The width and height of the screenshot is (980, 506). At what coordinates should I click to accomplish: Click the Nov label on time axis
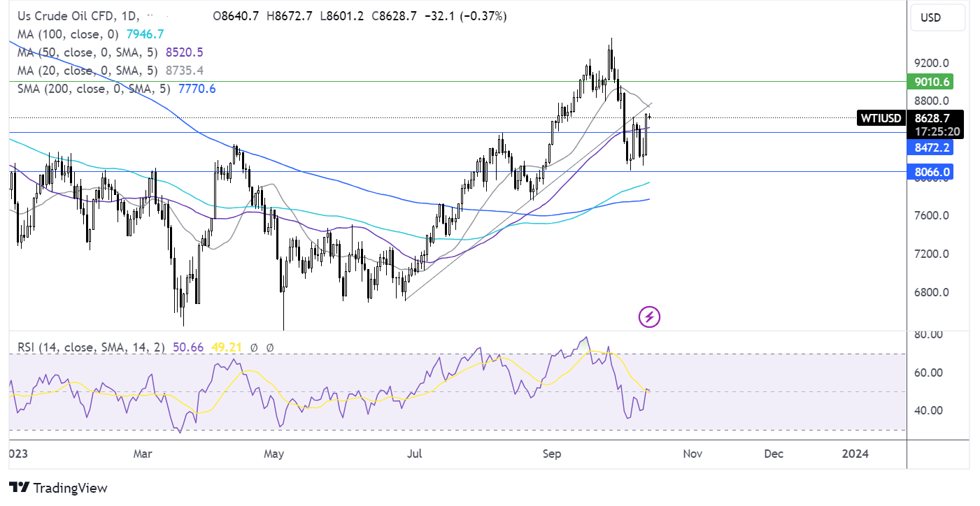coord(692,454)
